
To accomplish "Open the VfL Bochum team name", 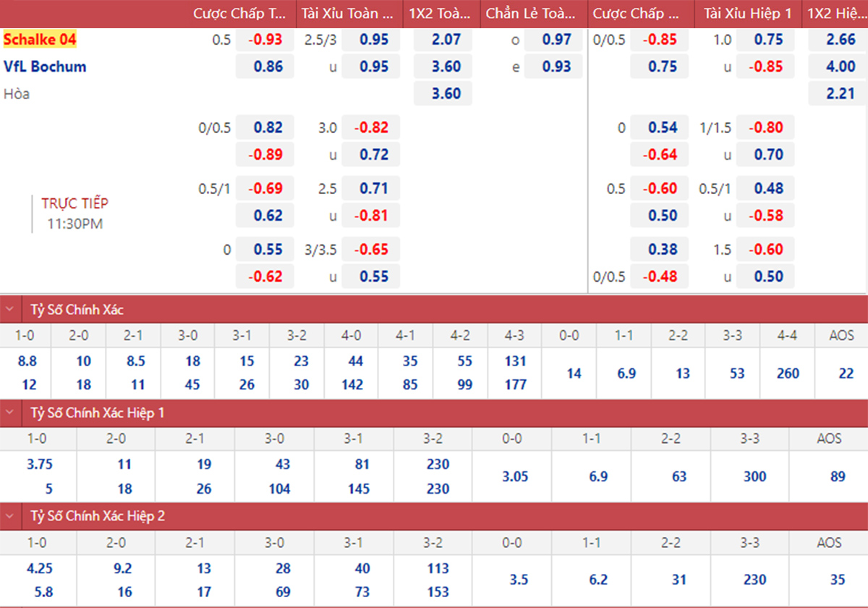I will 45,67.
